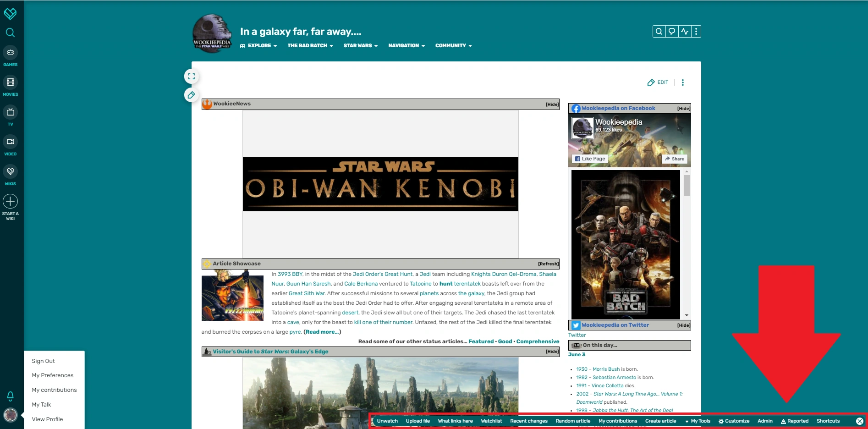Select View Profile from user menu
Screen dimensions: 868x429
click(x=47, y=419)
